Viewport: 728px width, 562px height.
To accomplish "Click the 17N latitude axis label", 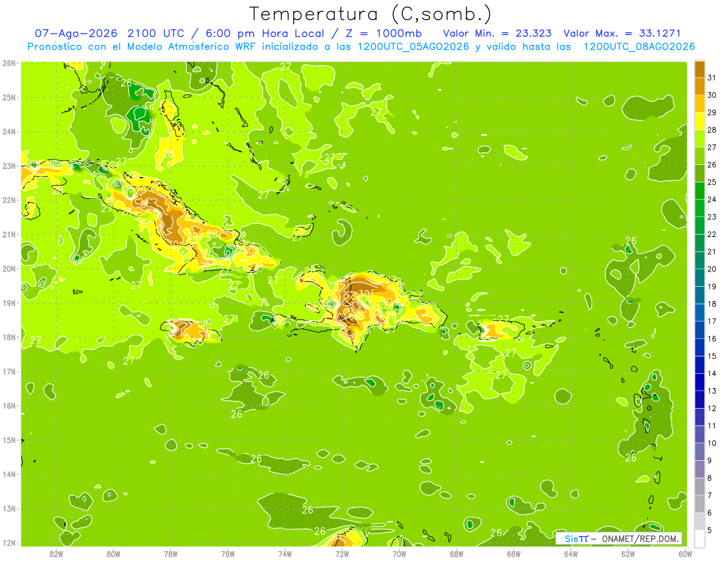I will (9, 371).
